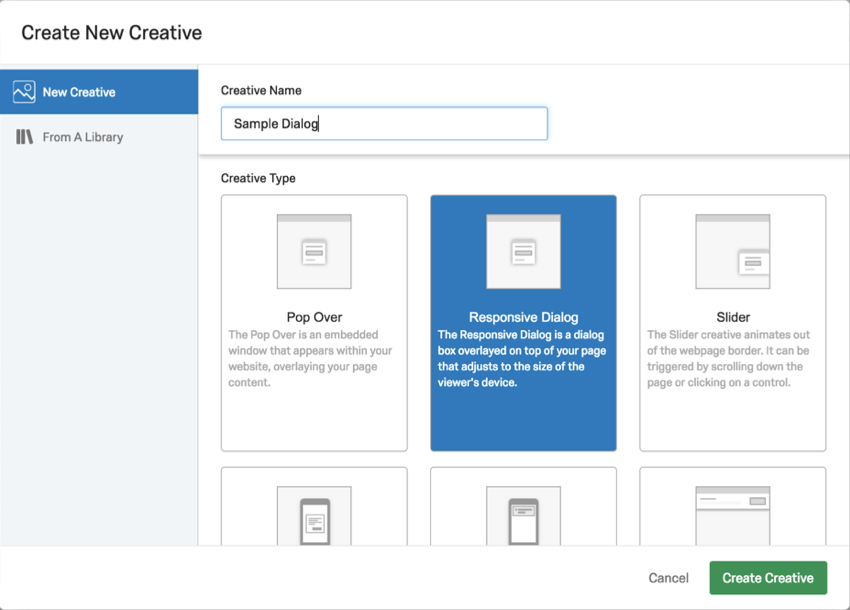Switch to the From A Library tab
Viewport: 850px width, 610px height.
(x=99, y=137)
